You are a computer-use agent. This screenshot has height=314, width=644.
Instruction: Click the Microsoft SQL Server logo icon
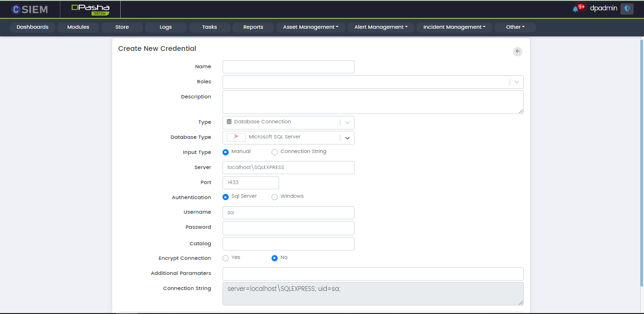point(236,137)
